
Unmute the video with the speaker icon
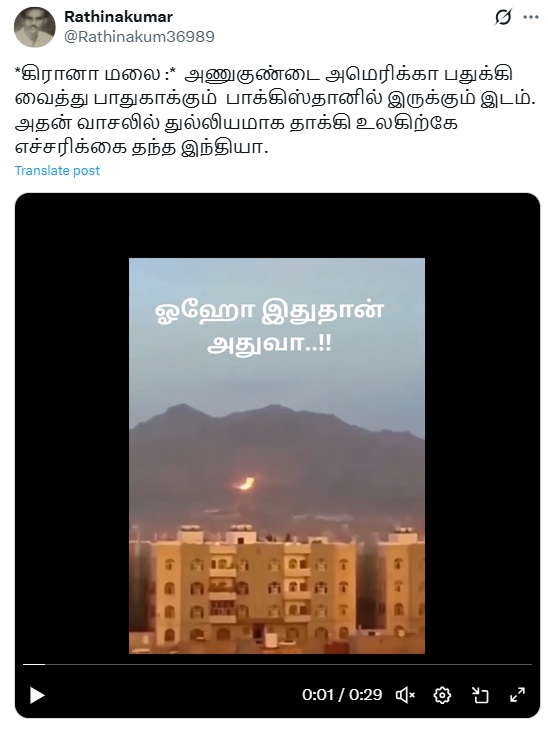405,695
